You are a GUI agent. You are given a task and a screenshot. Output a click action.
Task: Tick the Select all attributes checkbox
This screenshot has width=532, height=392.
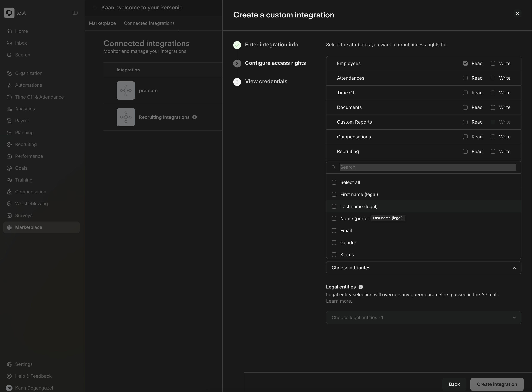334,183
